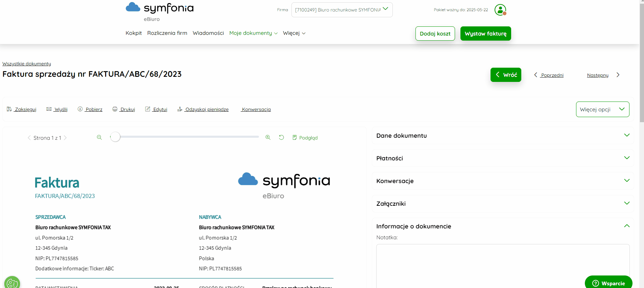This screenshot has height=288, width=644.
Task: Expand the Więcej navigation menu
Action: [294, 33]
